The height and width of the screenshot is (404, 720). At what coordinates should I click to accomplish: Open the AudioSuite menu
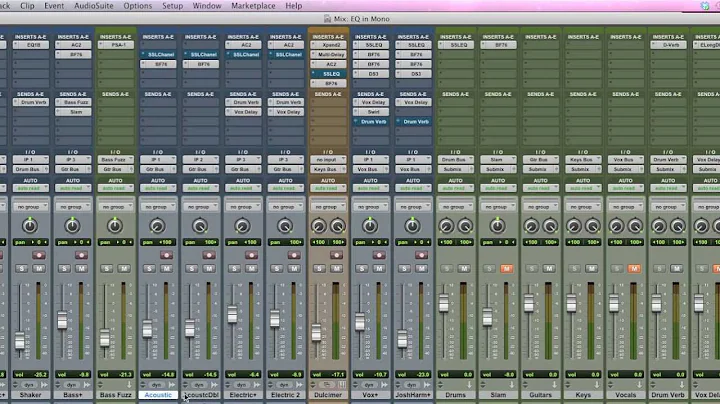(94, 6)
